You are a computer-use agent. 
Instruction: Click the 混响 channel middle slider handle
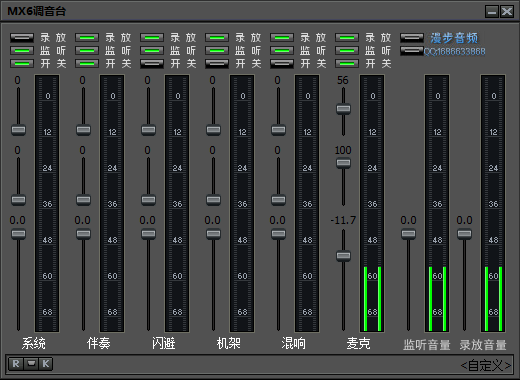point(278,200)
